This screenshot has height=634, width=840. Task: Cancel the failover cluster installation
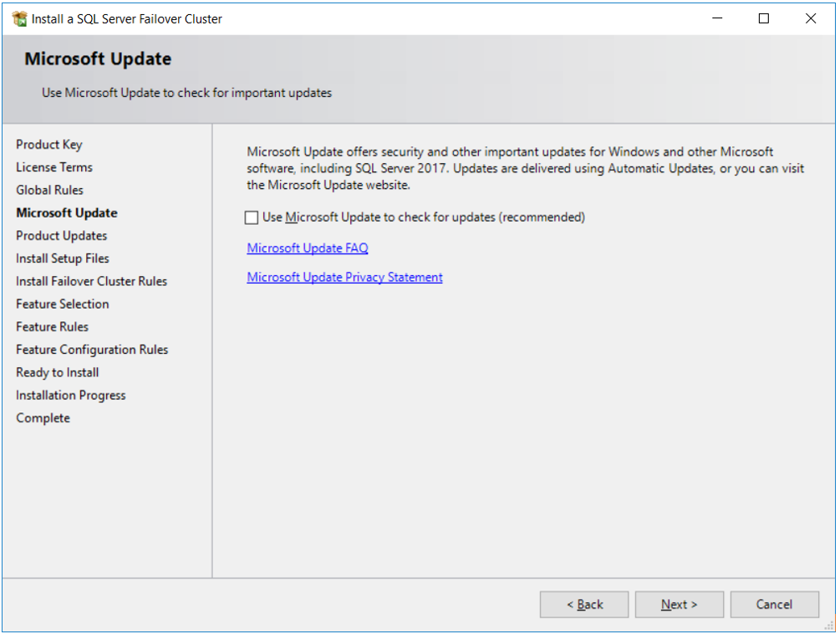pyautogui.click(x=774, y=605)
